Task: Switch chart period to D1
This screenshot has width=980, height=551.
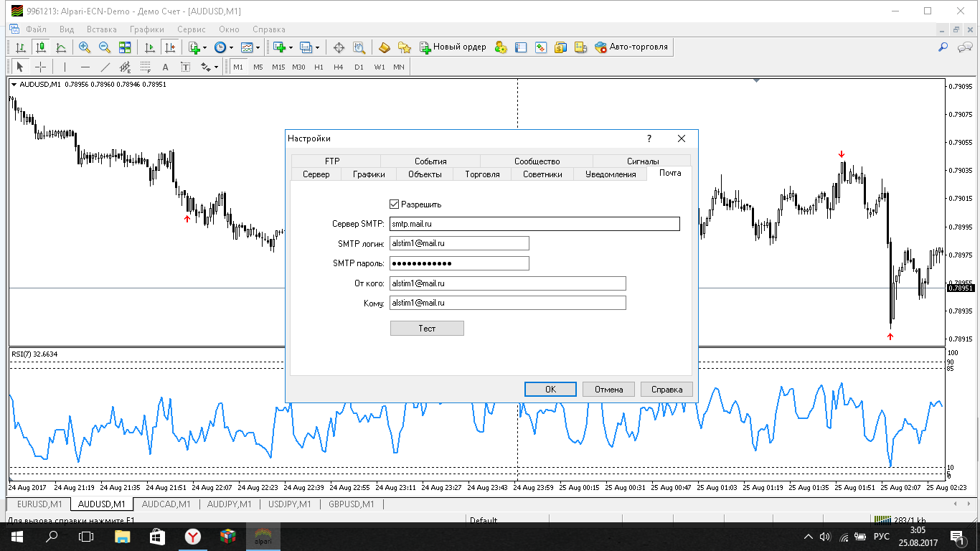Action: pos(359,67)
